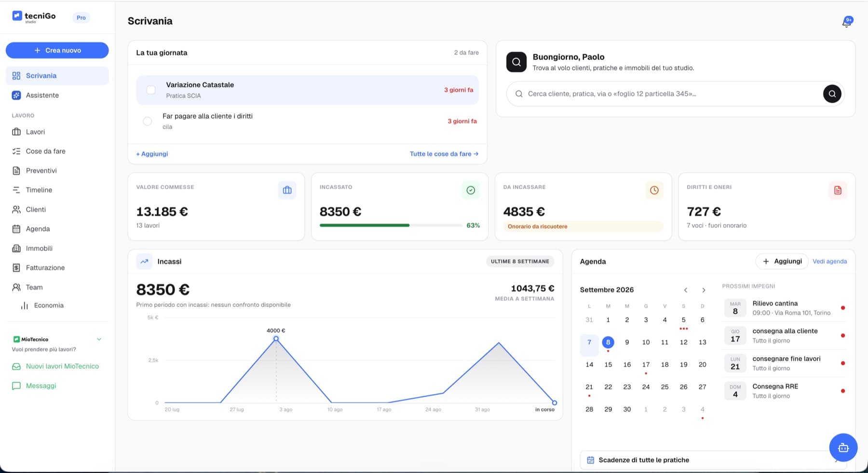Image resolution: width=868 pixels, height=473 pixels.
Task: Click the Agenda calendar sidebar icon
Action: point(16,229)
